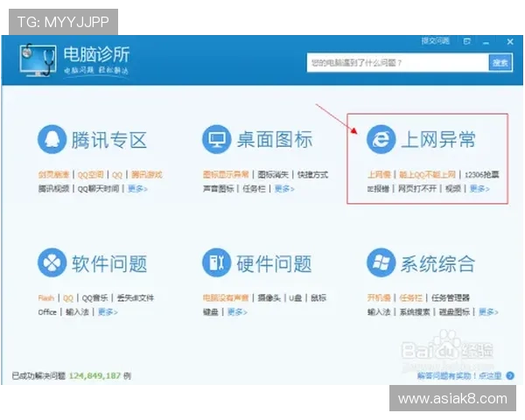Click 提交问题 in the title bar
Screen dimensions: 525x420
point(435,41)
